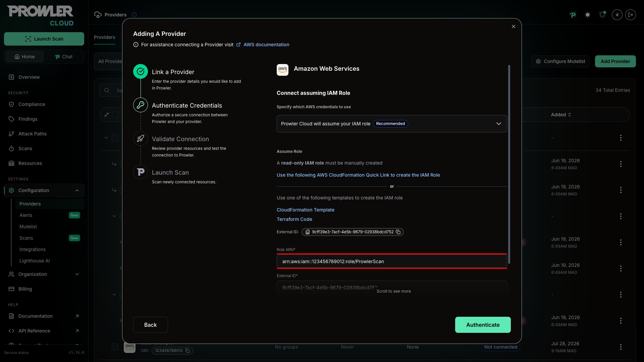
Task: Open CloudFormation Quick Link for IAM Role
Action: click(358, 175)
